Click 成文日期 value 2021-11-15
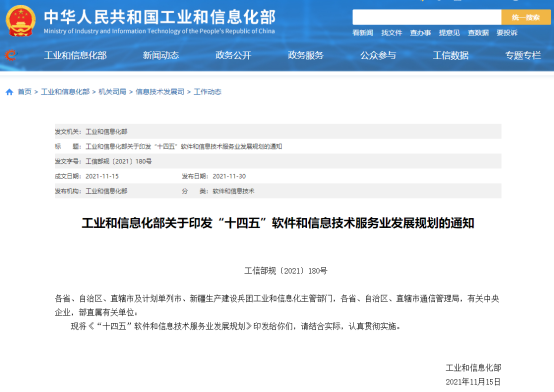 (x=102, y=176)
